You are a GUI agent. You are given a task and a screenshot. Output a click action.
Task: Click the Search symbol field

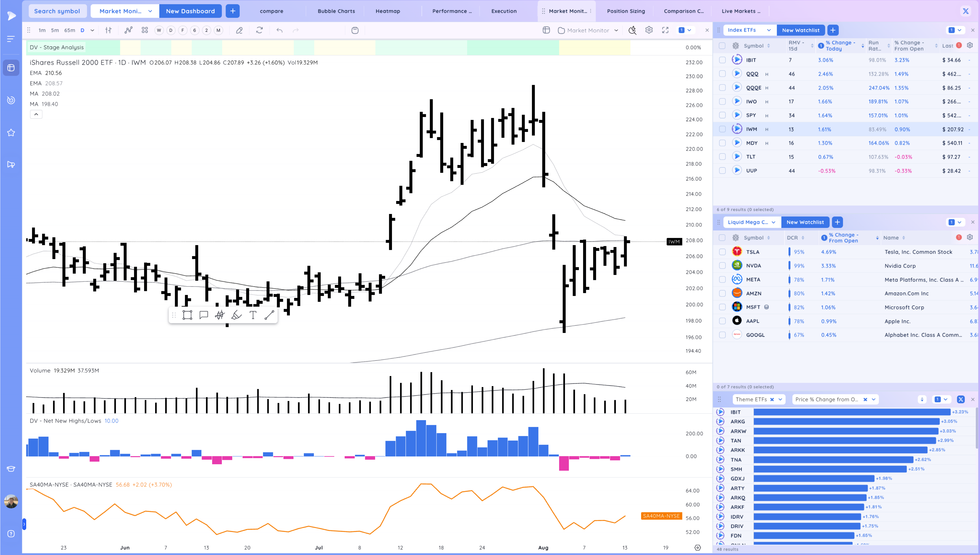[x=57, y=11]
